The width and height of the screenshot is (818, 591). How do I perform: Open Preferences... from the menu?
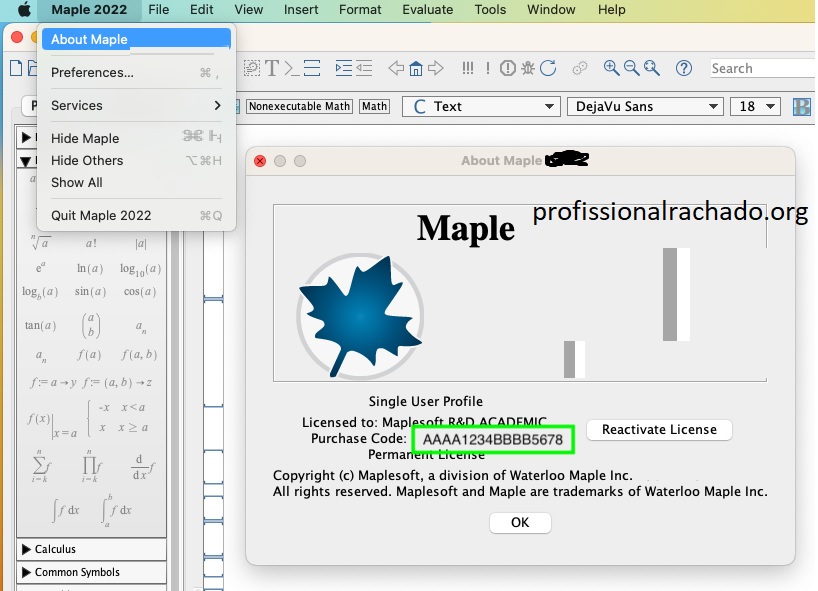click(x=136, y=73)
